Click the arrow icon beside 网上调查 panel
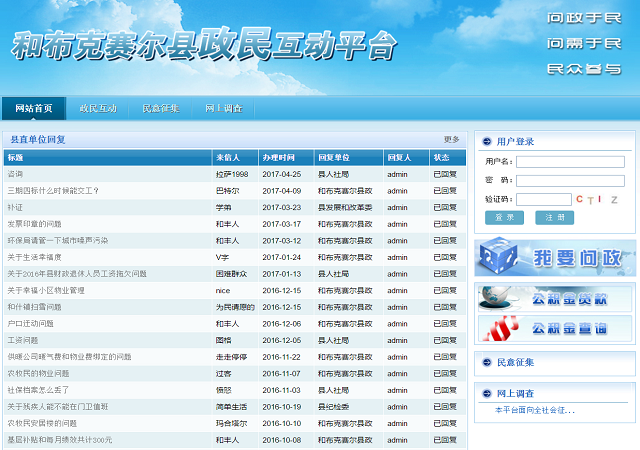Image resolution: width=640 pixels, height=450 pixels. (486, 394)
